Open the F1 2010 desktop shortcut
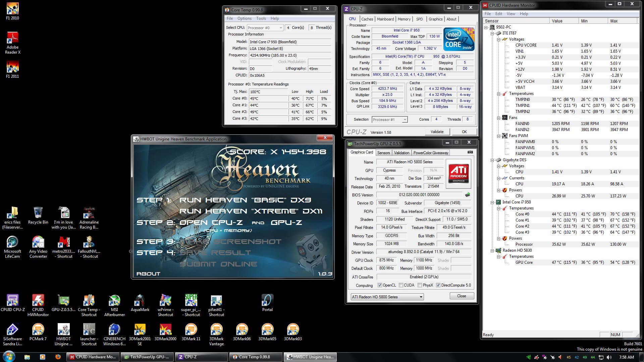 click(x=12, y=11)
